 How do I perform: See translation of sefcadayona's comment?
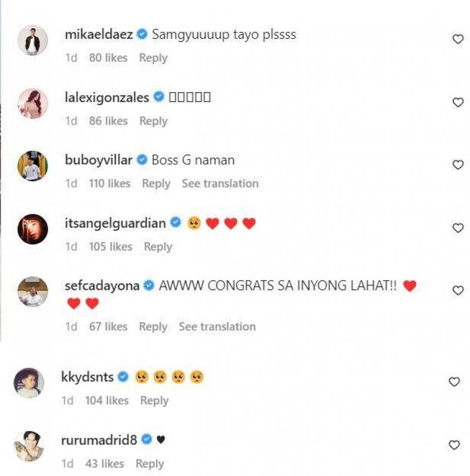(x=217, y=327)
